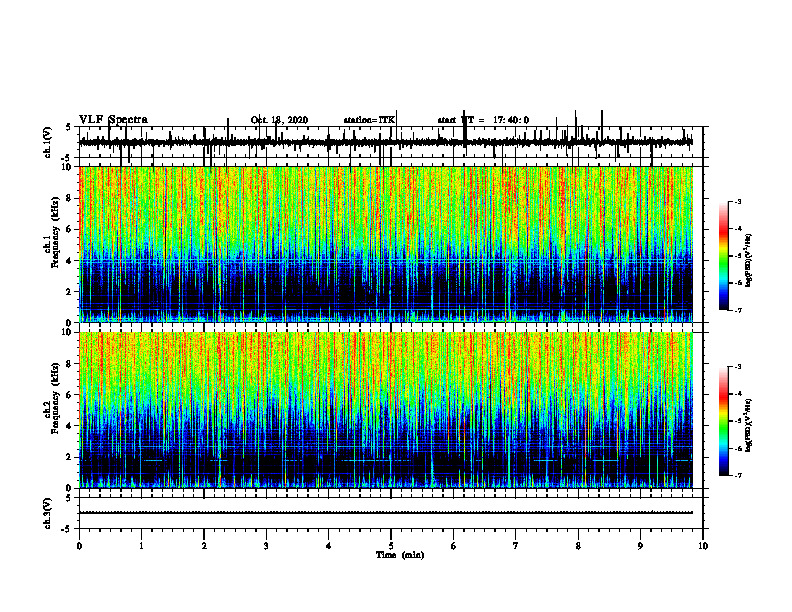792x612 pixels.
Task: Click time axis tick label "8"
Action: tap(578, 546)
